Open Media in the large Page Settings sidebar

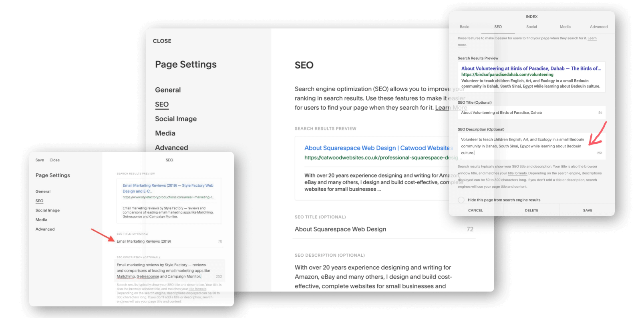[x=165, y=133]
